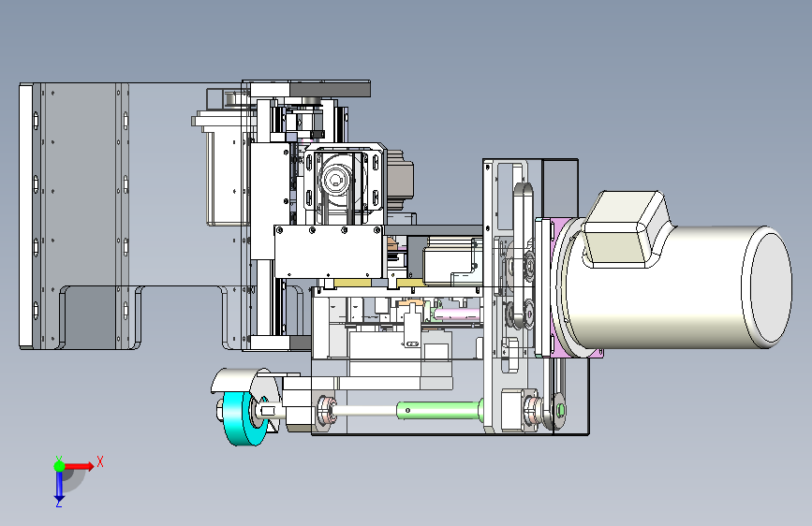Select the white cover plate with screws
The height and width of the screenshot is (526, 812).
tap(329, 252)
